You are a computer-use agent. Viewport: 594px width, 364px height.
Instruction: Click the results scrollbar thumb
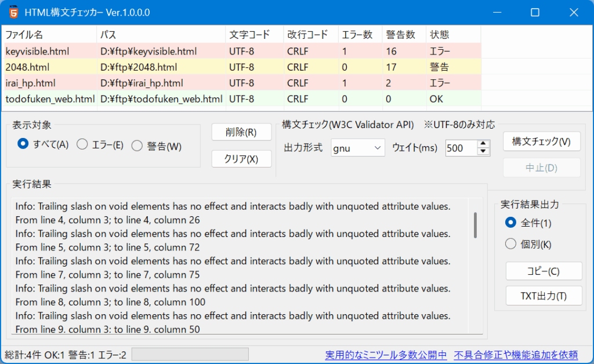476,225
